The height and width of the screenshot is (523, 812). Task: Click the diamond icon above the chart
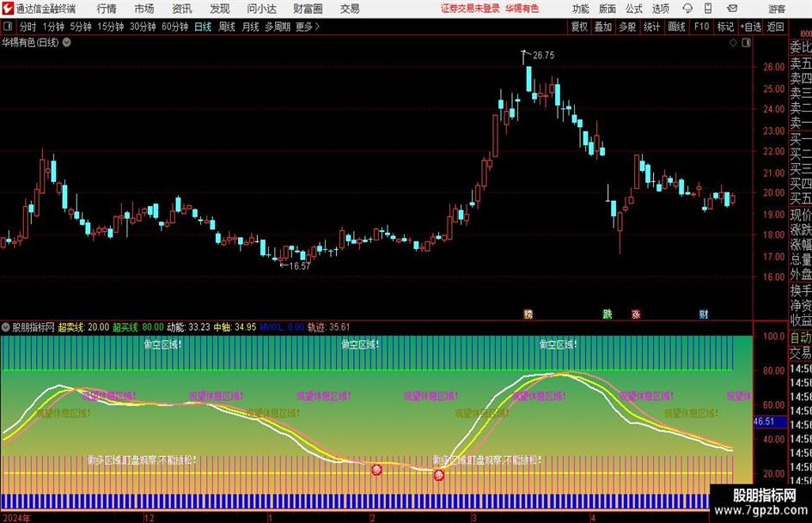pyautogui.click(x=733, y=43)
